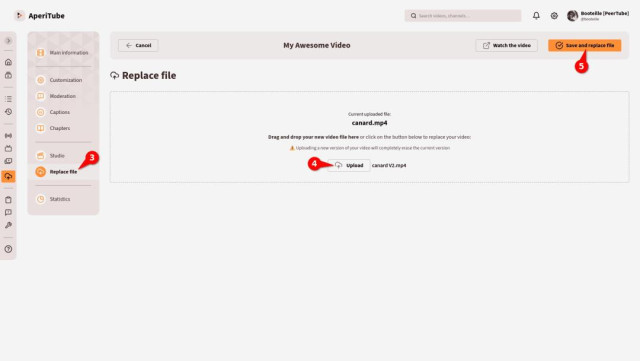The image size is (640, 361).
Task: Open the Home icon in left rail
Action: pyautogui.click(x=8, y=62)
